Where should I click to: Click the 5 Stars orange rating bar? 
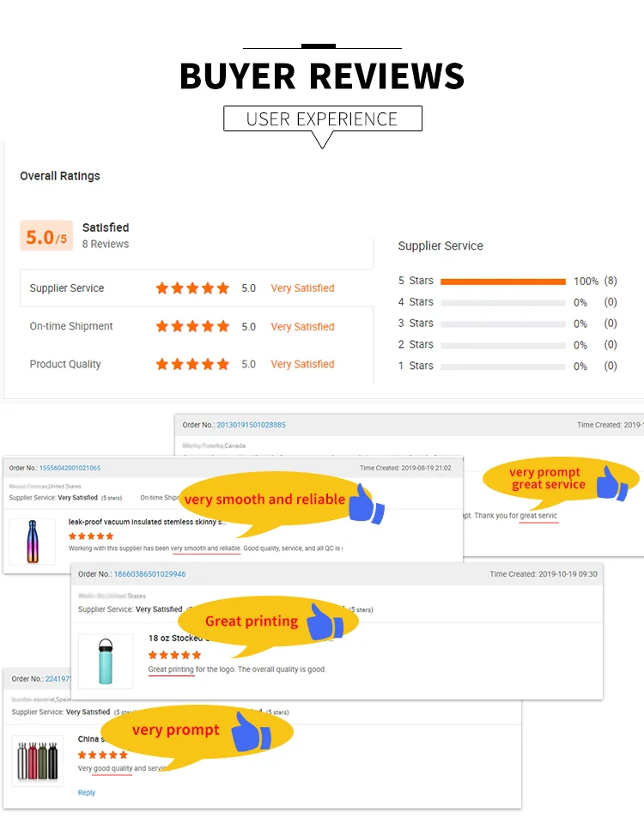point(502,281)
